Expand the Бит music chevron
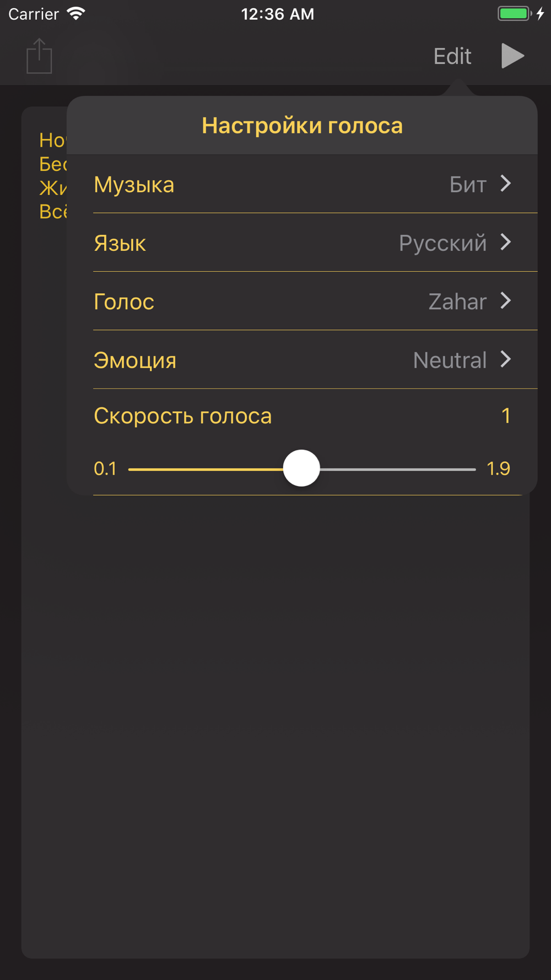 pos(506,184)
